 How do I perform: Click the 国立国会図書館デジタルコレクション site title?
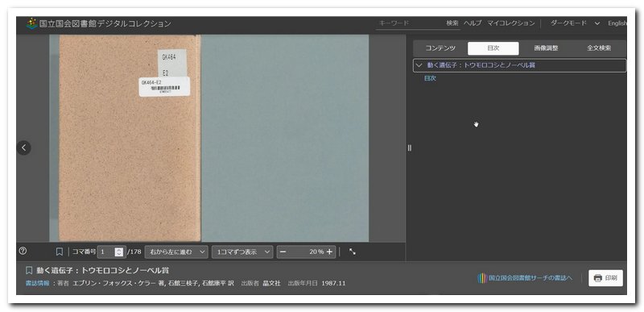click(105, 23)
